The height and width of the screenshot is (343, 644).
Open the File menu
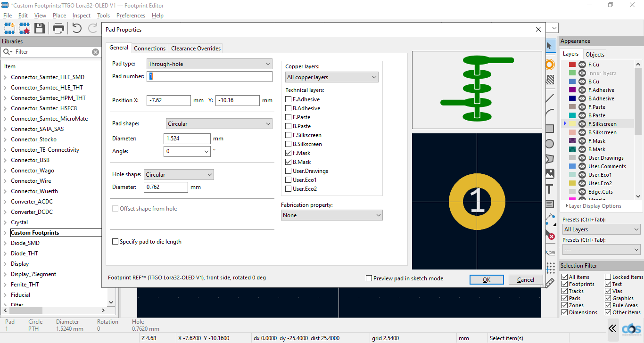coord(8,16)
